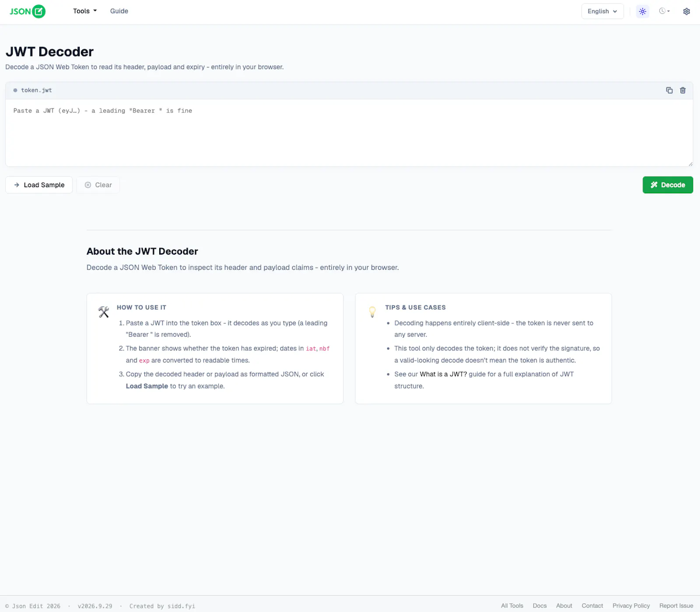The width and height of the screenshot is (700, 612).
Task: Click the '© Json Edit 2026' copyright text
Action: click(33, 606)
